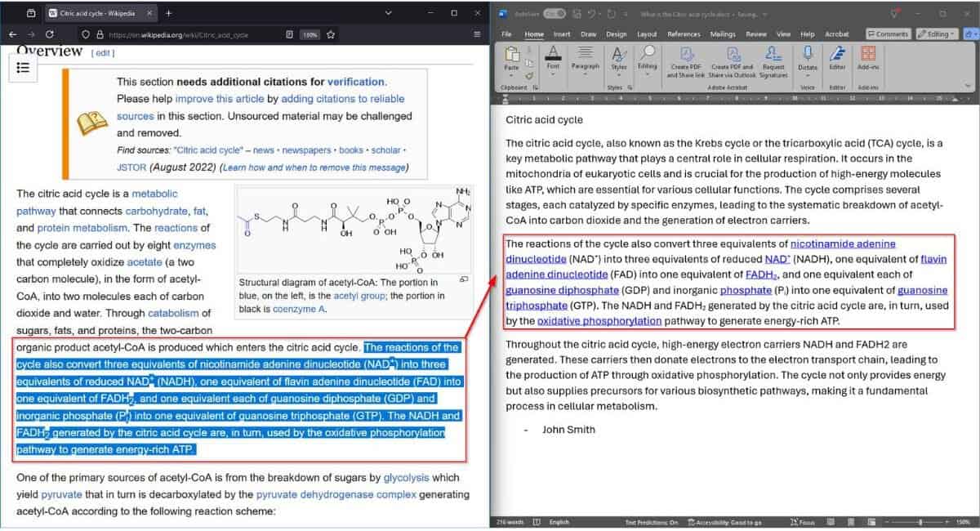The height and width of the screenshot is (531, 980).
Task: Start Dictate microphone in Word
Action: tap(808, 53)
